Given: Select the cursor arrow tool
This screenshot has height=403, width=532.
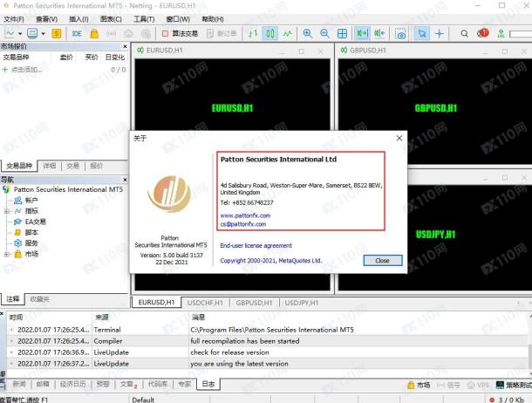Looking at the screenshot, I should pos(422,33).
